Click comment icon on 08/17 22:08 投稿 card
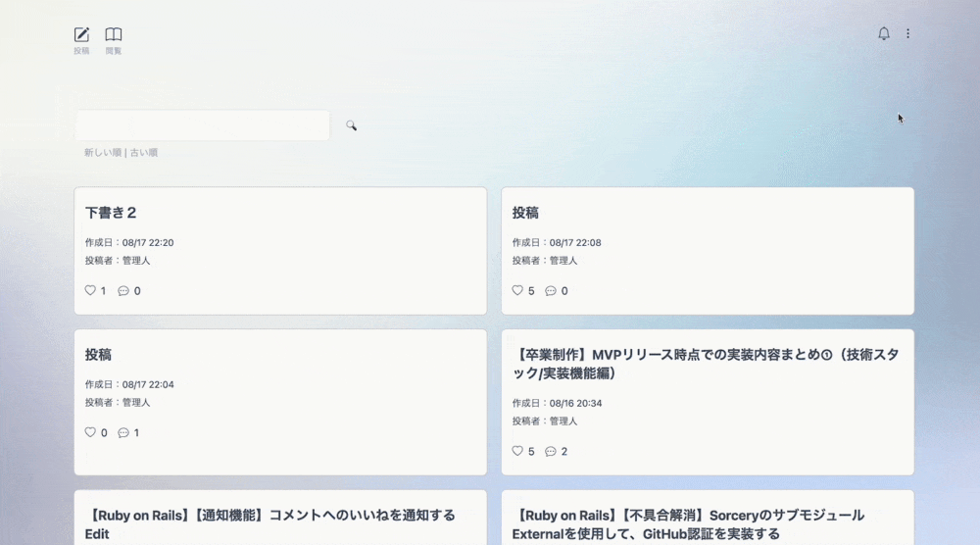This screenshot has width=980, height=545. coord(551,290)
